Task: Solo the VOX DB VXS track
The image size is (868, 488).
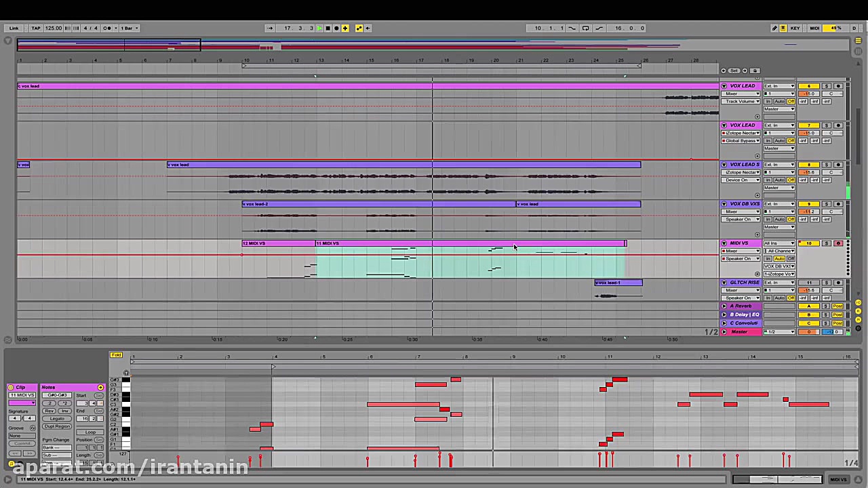Action: pyautogui.click(x=827, y=204)
